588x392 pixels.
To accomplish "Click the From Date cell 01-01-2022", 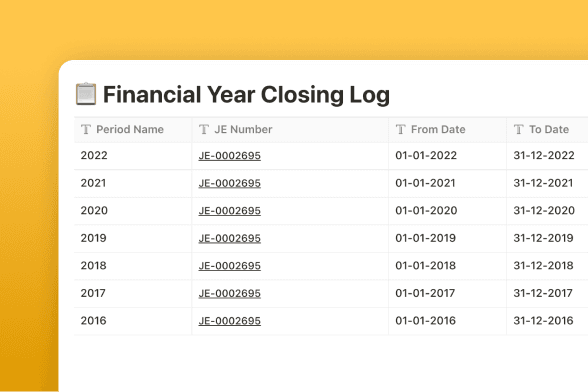I will click(x=447, y=156).
